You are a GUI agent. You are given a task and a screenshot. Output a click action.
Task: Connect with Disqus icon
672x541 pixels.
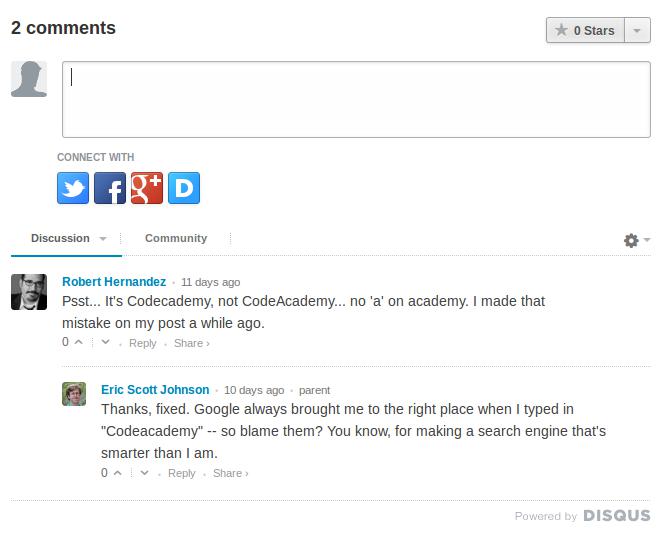click(184, 188)
